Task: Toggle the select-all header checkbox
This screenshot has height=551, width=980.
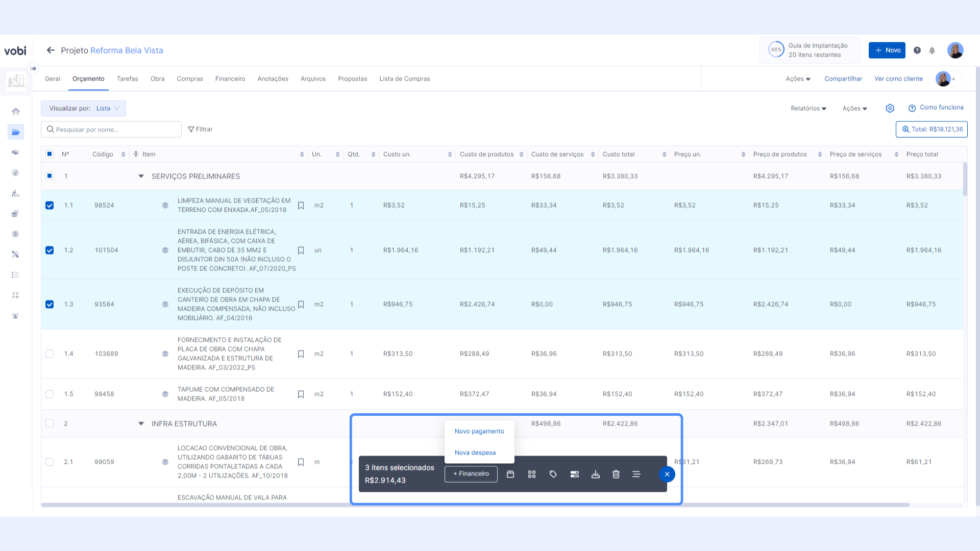Action: pos(50,154)
